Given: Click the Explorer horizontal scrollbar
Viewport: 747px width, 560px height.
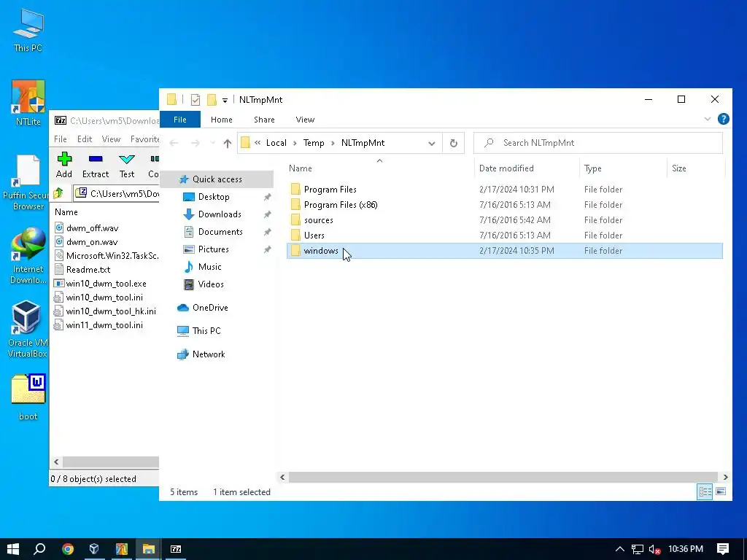Looking at the screenshot, I should click(x=503, y=477).
